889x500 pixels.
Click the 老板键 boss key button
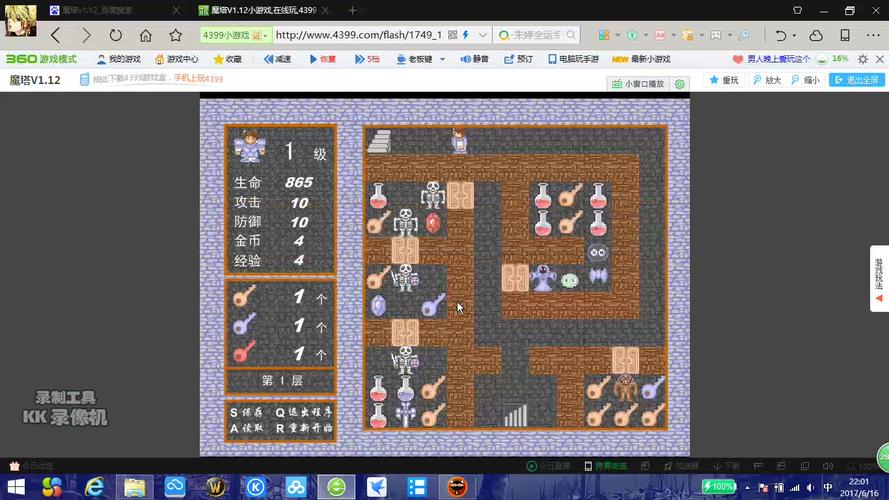[x=414, y=59]
